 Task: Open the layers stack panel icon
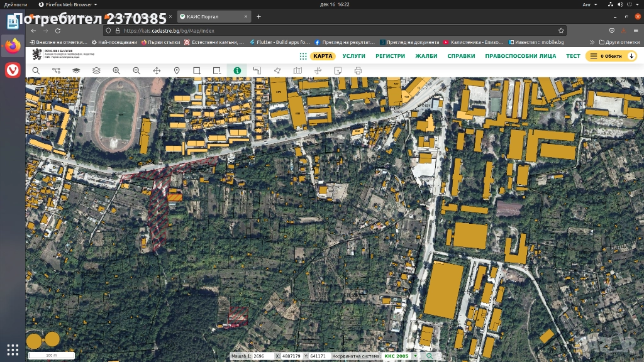[96, 71]
